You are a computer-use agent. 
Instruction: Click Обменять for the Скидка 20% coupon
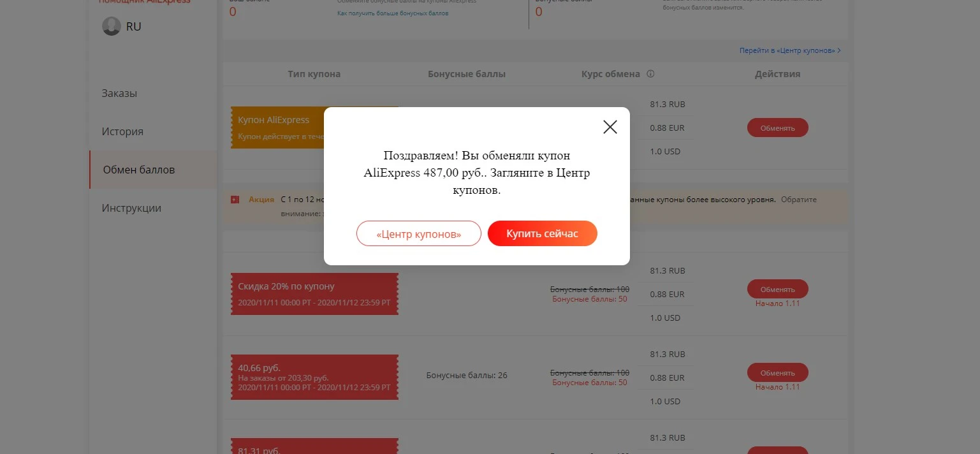tap(778, 289)
